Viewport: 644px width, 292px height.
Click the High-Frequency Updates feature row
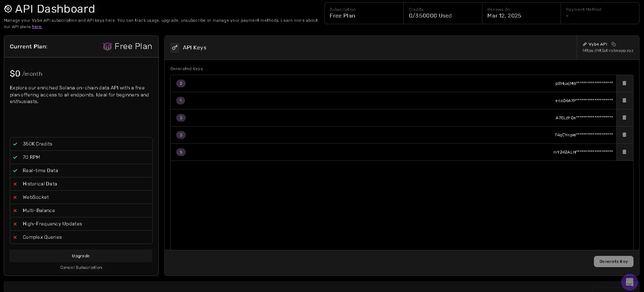pos(81,224)
